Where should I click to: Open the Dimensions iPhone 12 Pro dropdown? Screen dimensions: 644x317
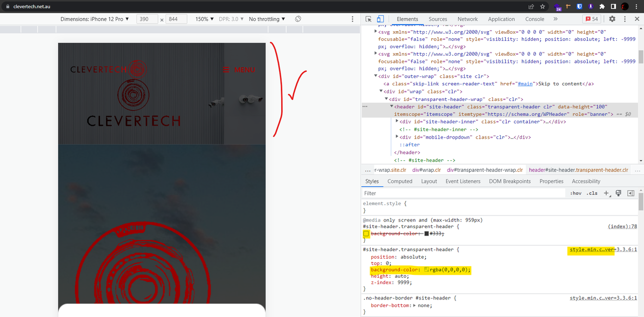point(95,19)
